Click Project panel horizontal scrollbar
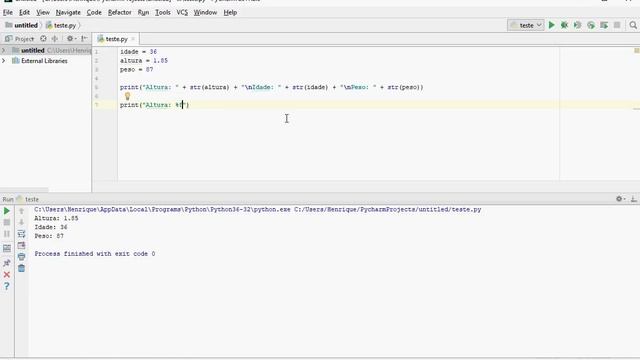 [x=24, y=190]
